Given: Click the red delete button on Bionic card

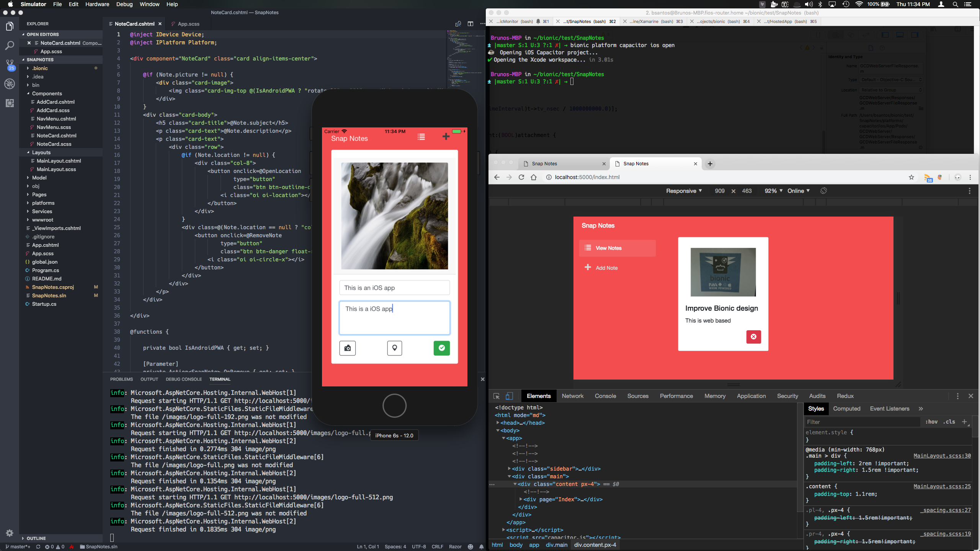Looking at the screenshot, I should click(753, 336).
